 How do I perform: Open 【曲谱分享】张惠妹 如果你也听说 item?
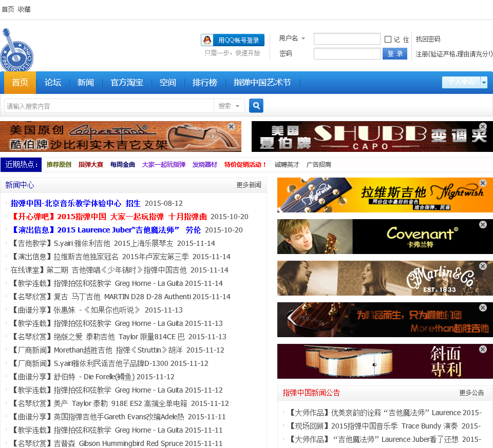[x=75, y=310]
